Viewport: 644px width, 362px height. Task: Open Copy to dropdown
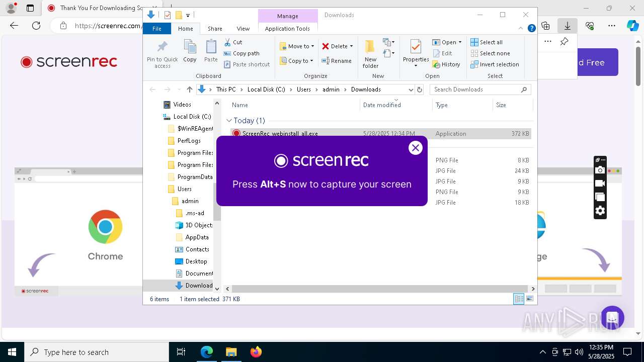[x=296, y=61]
